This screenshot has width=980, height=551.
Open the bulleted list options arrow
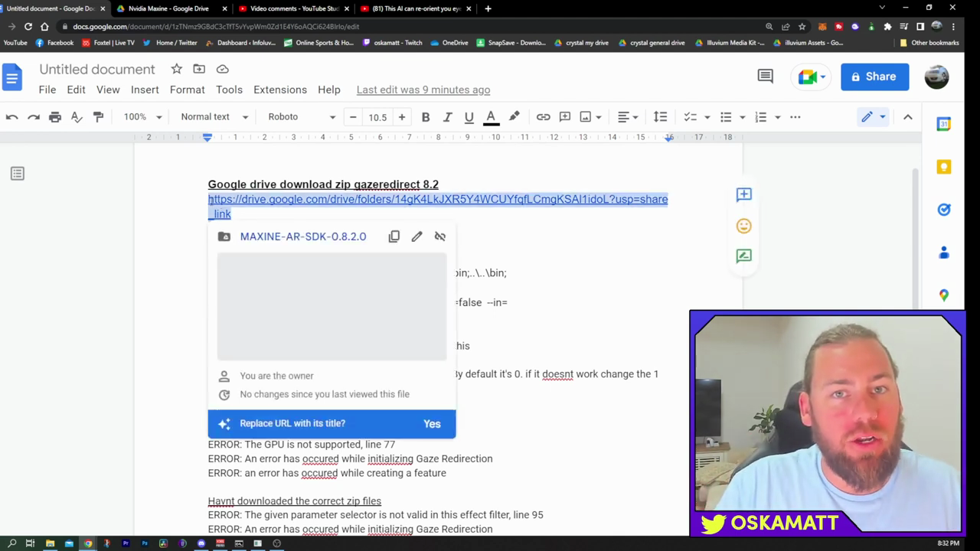tap(742, 117)
